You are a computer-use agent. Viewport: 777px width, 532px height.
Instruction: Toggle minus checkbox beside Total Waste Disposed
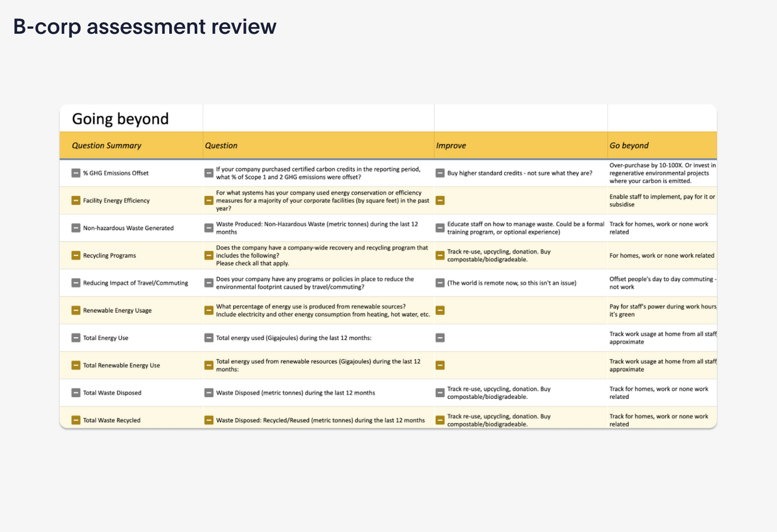click(76, 393)
